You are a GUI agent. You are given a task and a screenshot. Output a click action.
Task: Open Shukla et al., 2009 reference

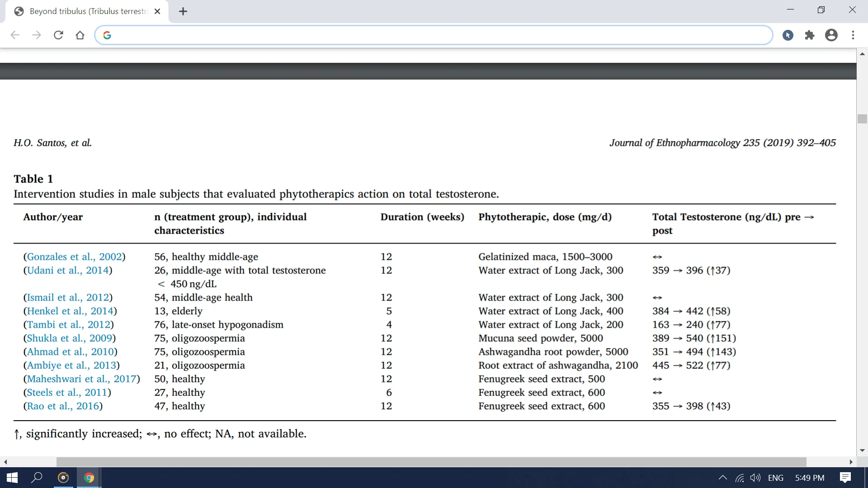point(70,338)
